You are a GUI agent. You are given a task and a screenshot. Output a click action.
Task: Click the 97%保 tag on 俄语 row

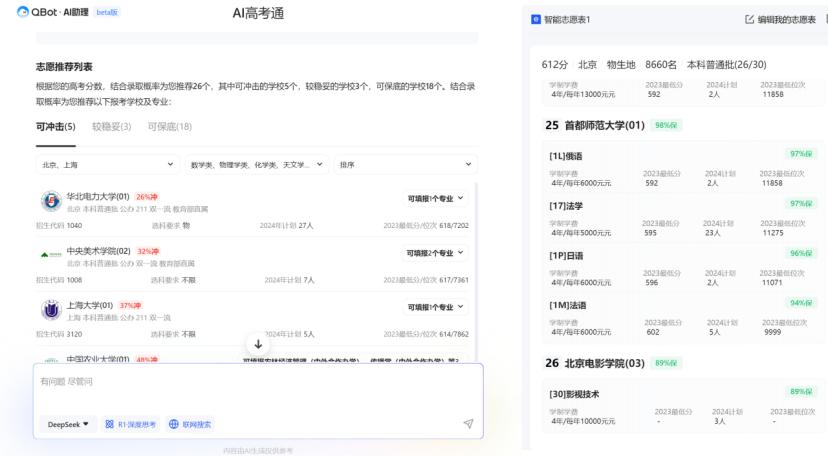[x=801, y=154]
